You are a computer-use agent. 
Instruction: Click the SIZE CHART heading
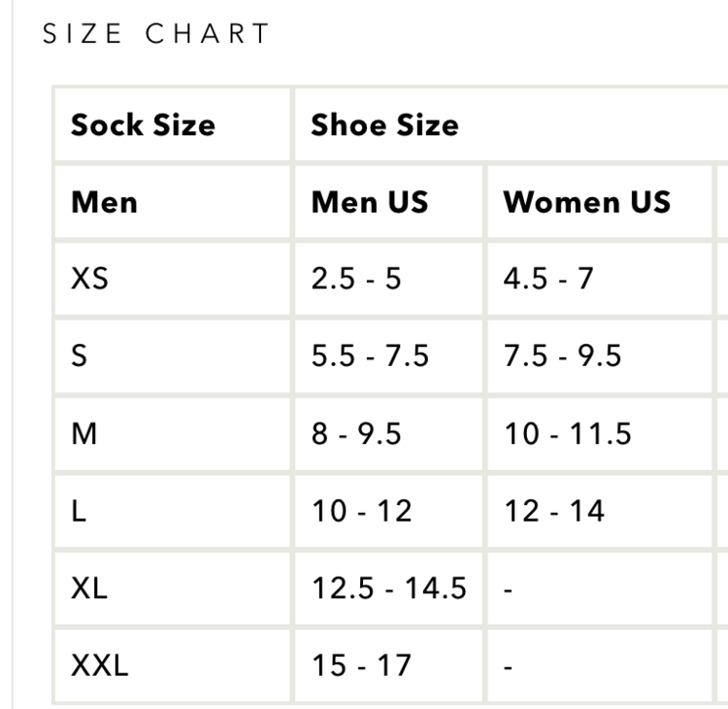[155, 34]
